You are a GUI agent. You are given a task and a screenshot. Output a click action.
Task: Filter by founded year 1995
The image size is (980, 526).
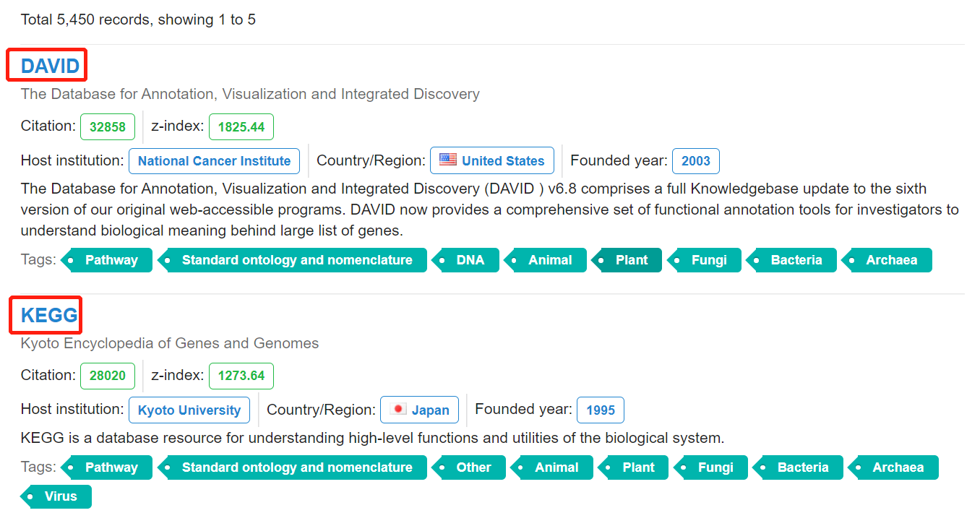pyautogui.click(x=601, y=410)
